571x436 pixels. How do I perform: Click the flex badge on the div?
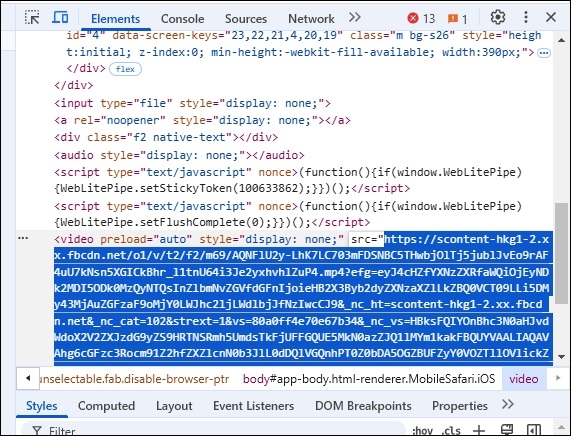coord(125,69)
